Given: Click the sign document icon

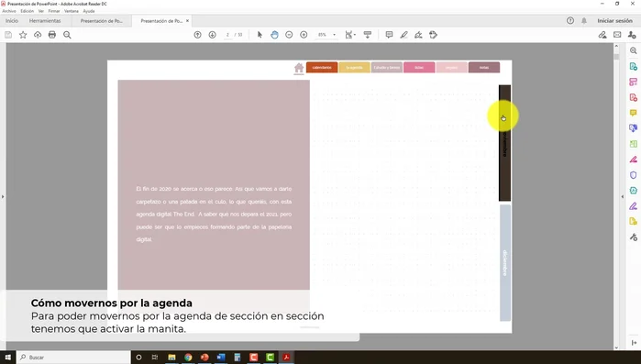Looking at the screenshot, I should point(418,35).
